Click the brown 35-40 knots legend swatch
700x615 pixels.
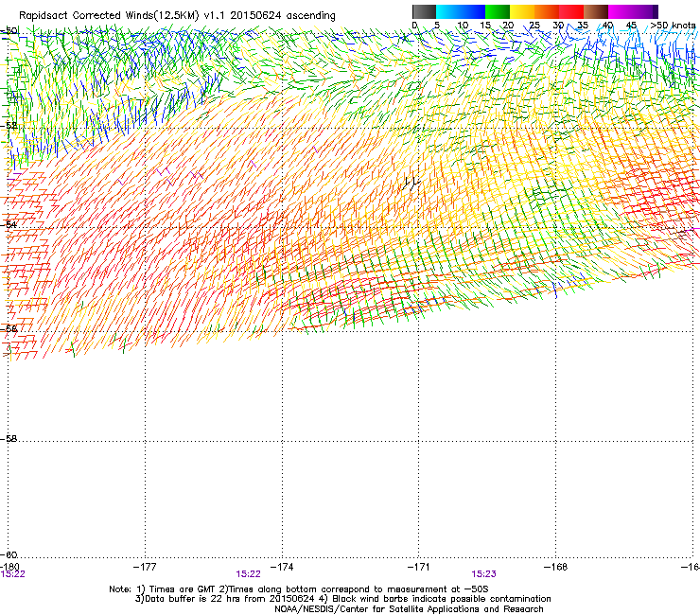coord(596,11)
